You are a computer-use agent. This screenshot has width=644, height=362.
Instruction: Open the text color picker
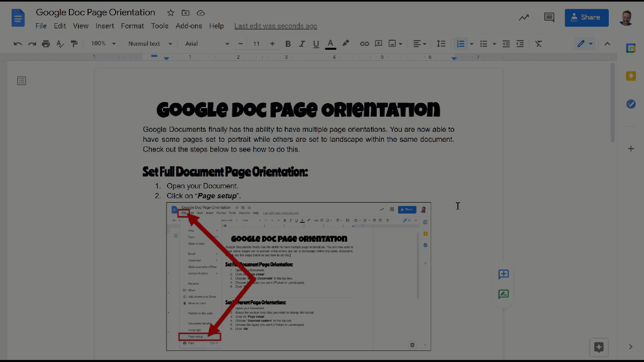tap(331, 44)
